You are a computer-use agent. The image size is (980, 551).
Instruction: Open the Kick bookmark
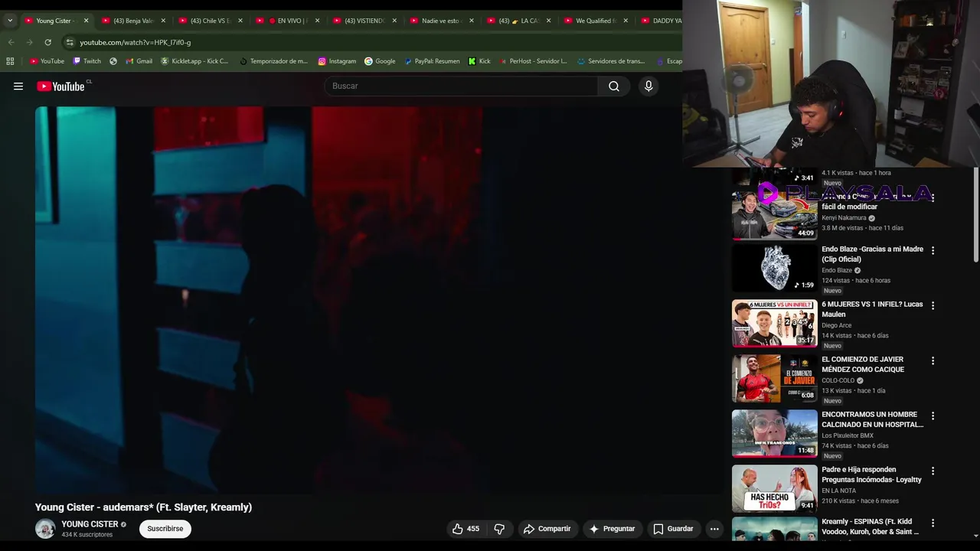[479, 61]
